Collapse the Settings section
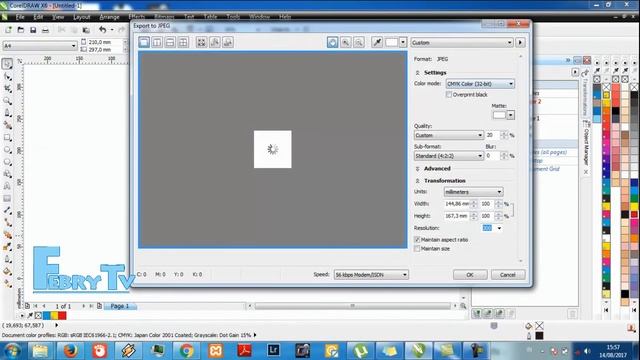The height and width of the screenshot is (360, 640). point(417,73)
